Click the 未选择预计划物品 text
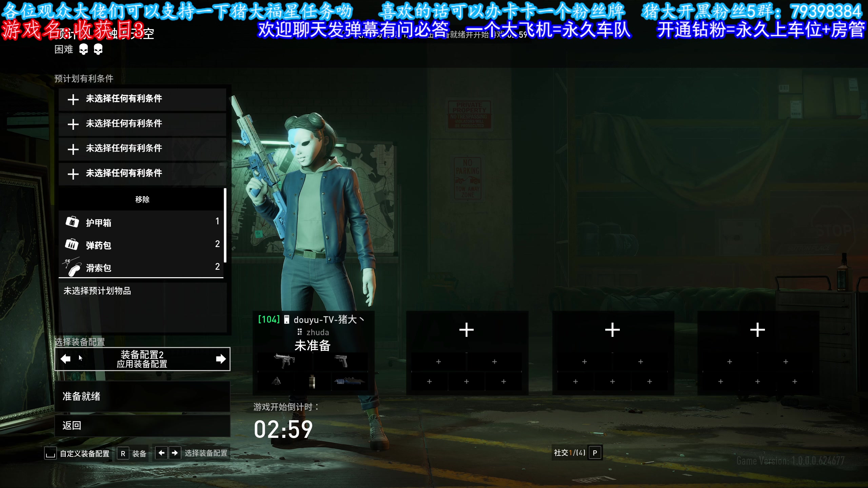The width and height of the screenshot is (868, 488). pos(97,291)
